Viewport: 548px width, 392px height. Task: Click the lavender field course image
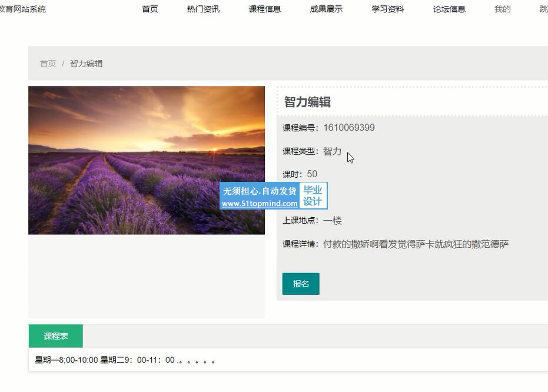(x=147, y=160)
